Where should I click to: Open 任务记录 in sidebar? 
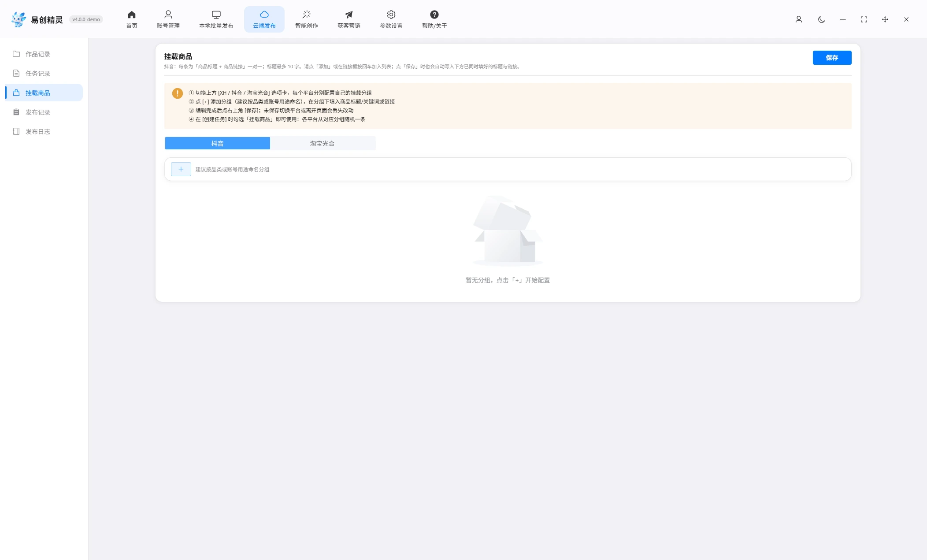(44, 73)
